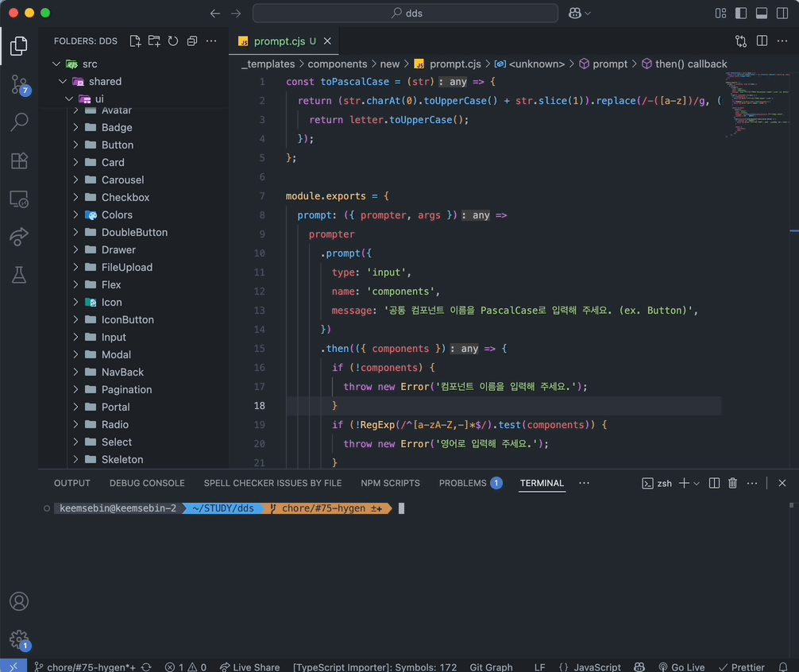Click the chore/#75-hygen branch in status bar
Viewport: 799px width, 672px height.
pyautogui.click(x=84, y=667)
